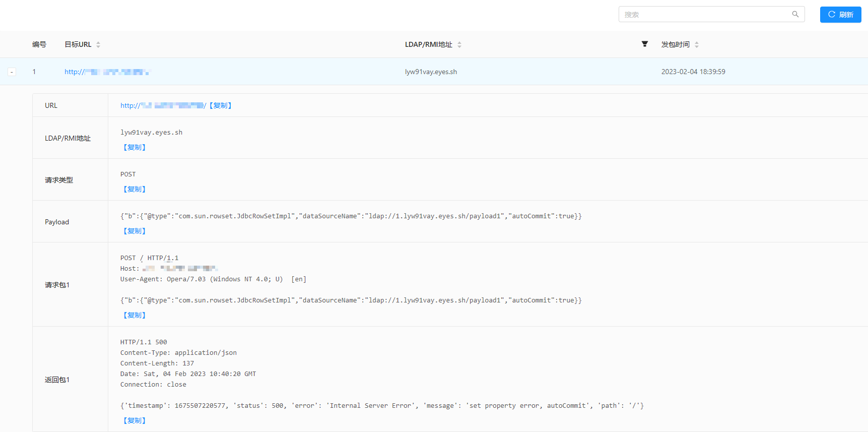
Task: Select the Content-Length: 137 line
Action: [x=157, y=363]
